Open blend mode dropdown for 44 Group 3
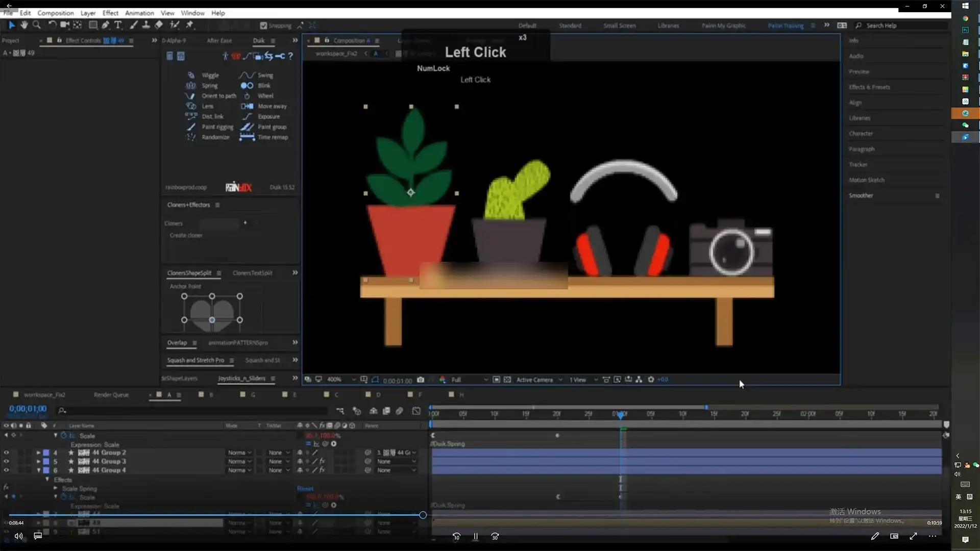 click(x=239, y=461)
